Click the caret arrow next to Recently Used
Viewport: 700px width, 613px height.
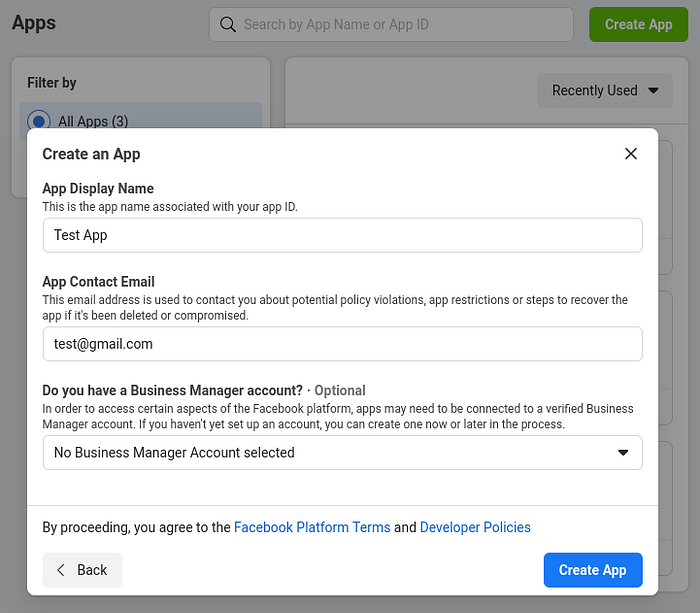pos(653,91)
